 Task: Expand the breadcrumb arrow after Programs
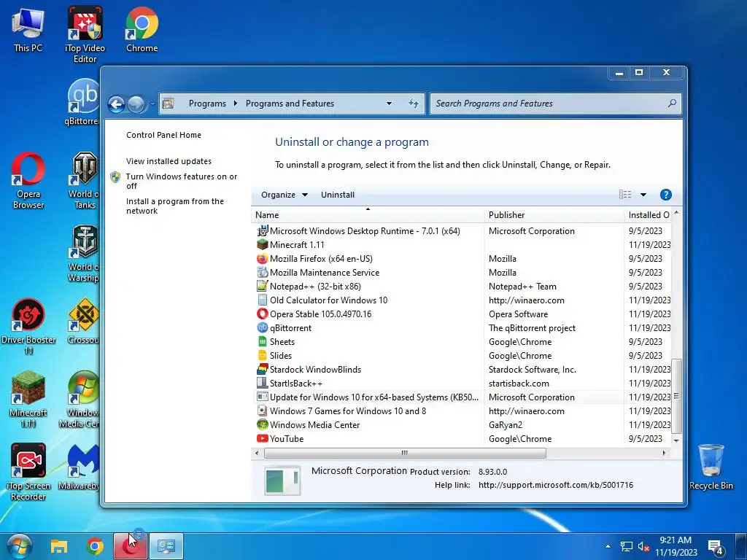(x=236, y=104)
